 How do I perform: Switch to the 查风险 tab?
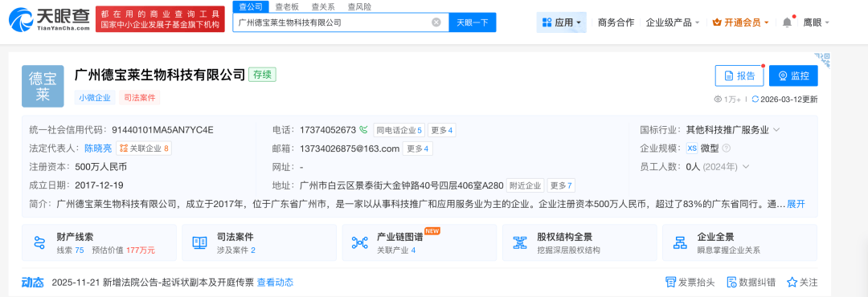pos(360,6)
